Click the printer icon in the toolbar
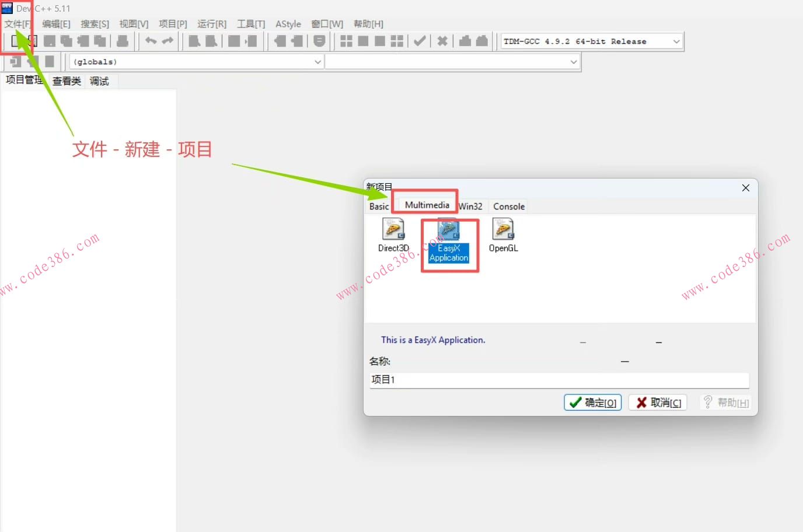Image resolution: width=803 pixels, height=532 pixels. (x=123, y=41)
